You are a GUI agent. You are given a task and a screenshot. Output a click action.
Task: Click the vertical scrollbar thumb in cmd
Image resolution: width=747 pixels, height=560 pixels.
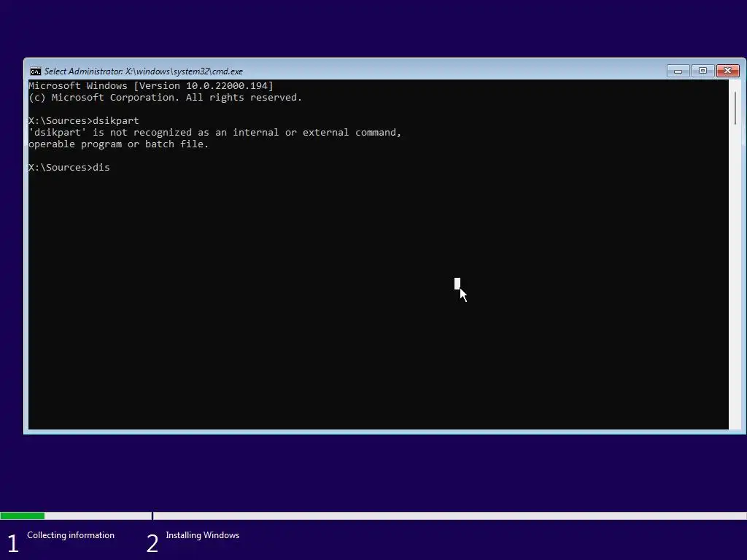tap(735, 108)
